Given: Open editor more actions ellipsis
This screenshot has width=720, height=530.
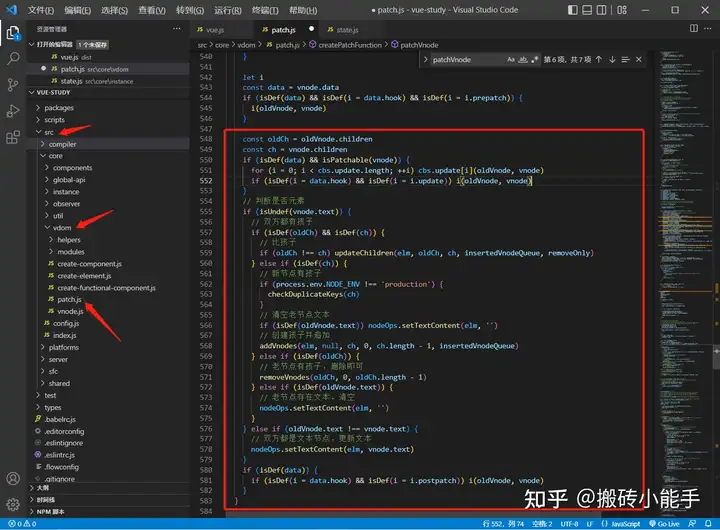Looking at the screenshot, I should (x=708, y=28).
